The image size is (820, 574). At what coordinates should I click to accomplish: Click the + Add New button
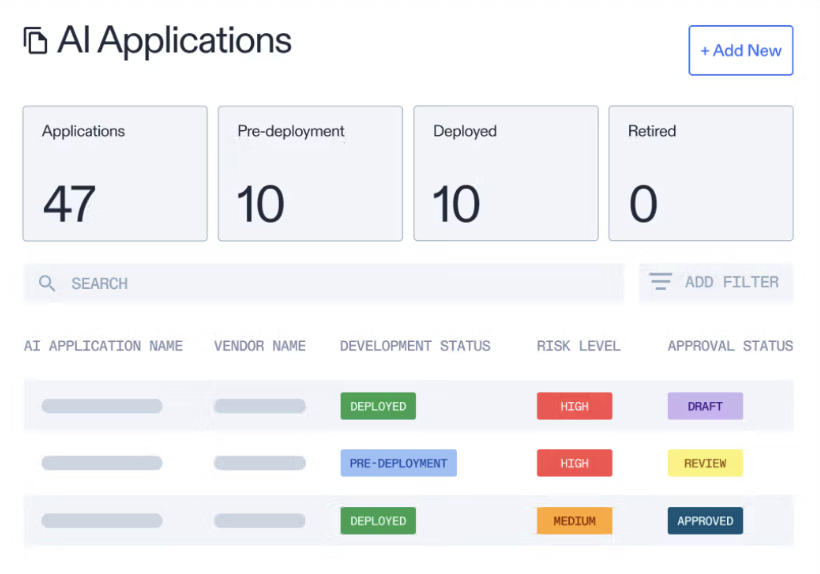(741, 50)
